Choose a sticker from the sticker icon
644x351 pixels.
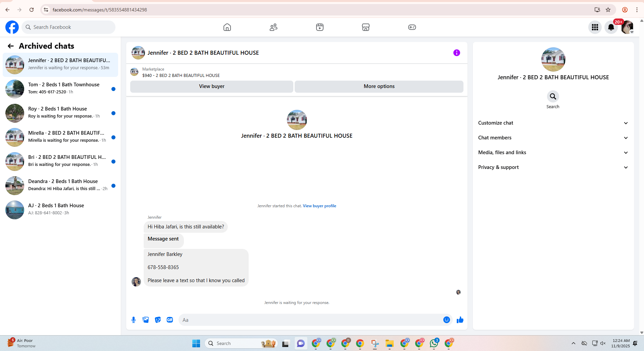(158, 320)
